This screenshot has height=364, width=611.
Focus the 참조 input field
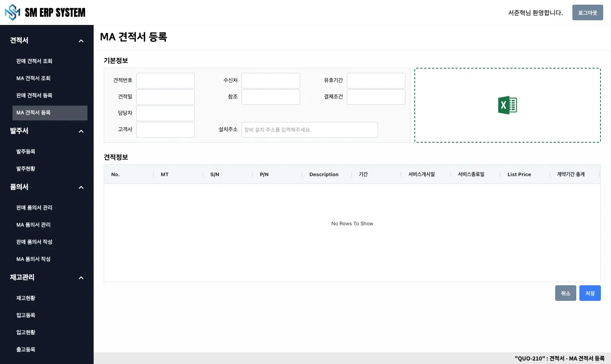tap(271, 97)
